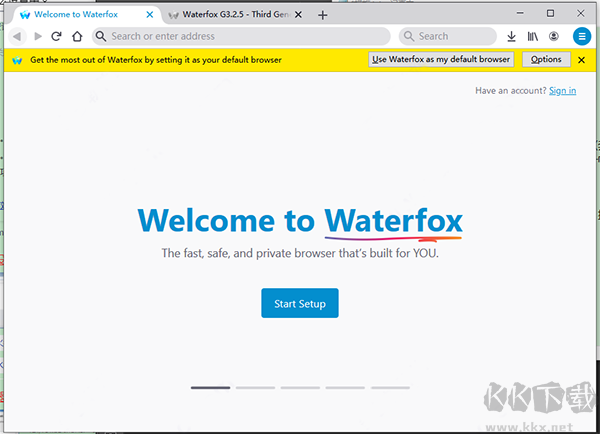Select the fourth onboarding progress indicator
The image size is (600, 434).
click(x=345, y=388)
